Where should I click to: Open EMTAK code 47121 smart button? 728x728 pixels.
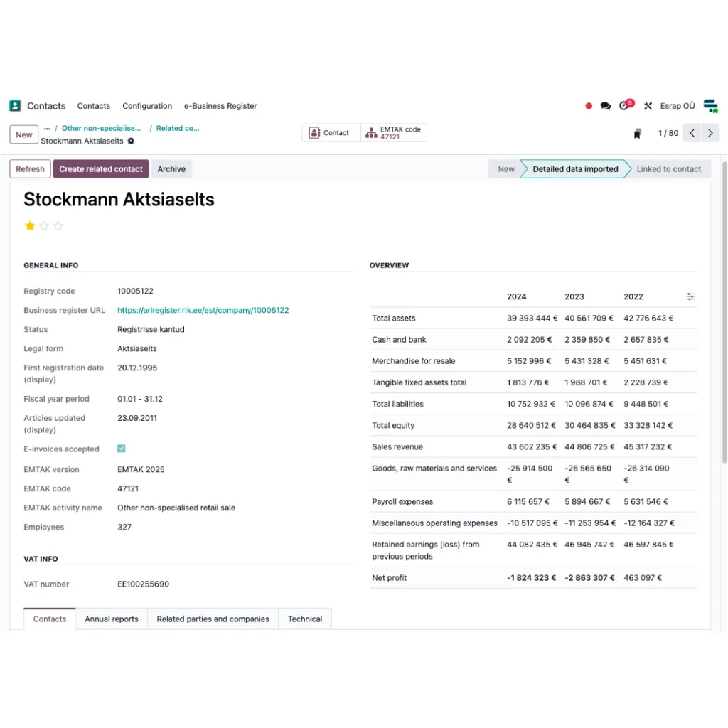click(393, 133)
